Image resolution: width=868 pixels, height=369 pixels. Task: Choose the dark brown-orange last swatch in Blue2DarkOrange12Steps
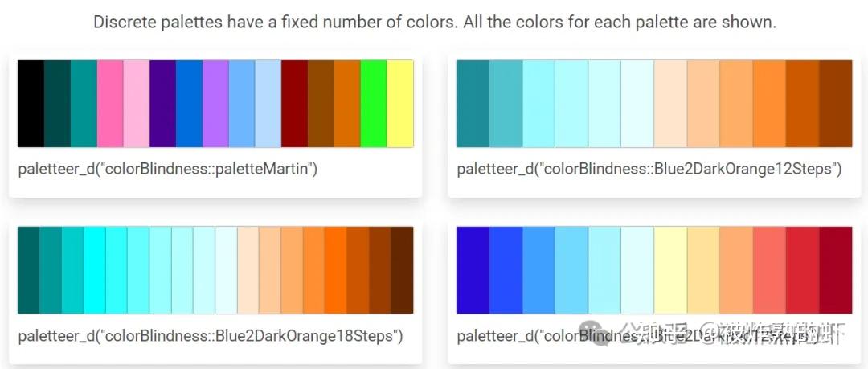click(836, 104)
